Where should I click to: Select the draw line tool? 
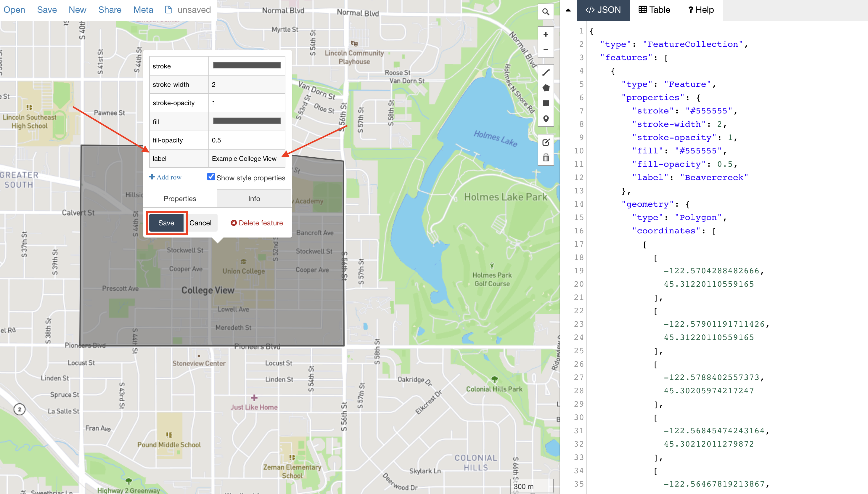tap(546, 72)
